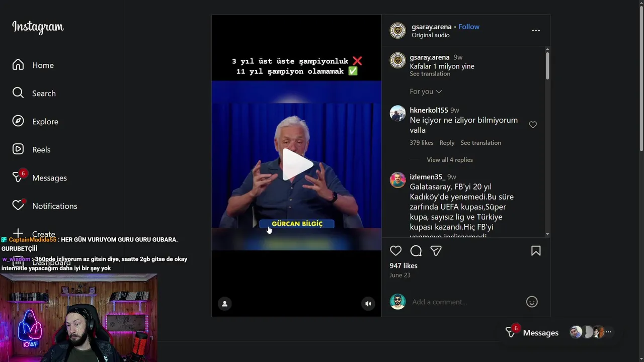
Task: Open Original audio link
Action: click(431, 35)
